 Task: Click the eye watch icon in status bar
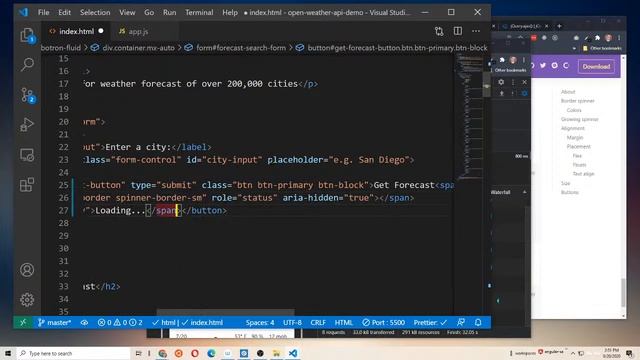[x=84, y=322]
